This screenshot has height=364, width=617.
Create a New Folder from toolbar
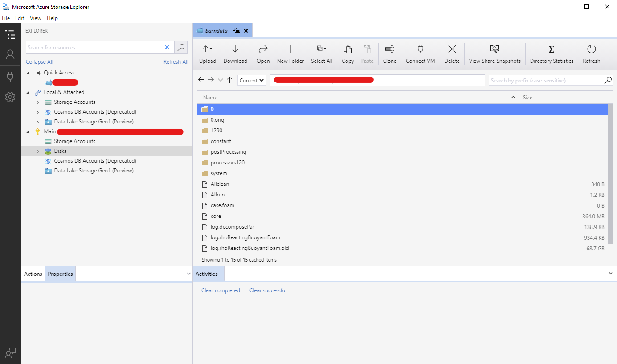(290, 54)
